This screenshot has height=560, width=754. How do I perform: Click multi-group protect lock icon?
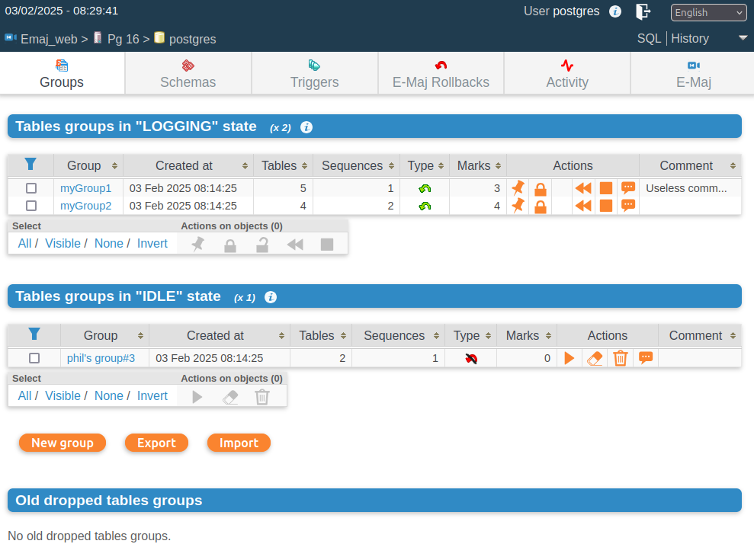click(229, 245)
